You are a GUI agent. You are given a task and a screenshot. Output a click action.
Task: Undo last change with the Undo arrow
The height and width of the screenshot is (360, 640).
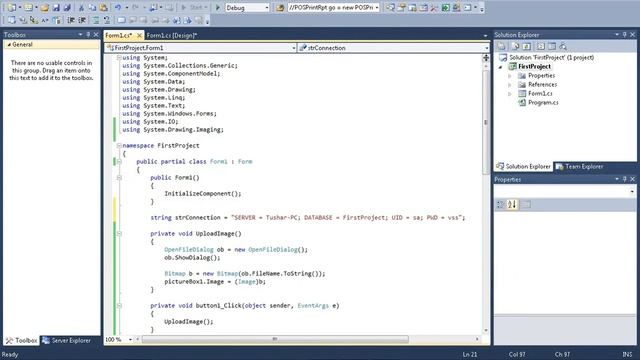coord(118,7)
